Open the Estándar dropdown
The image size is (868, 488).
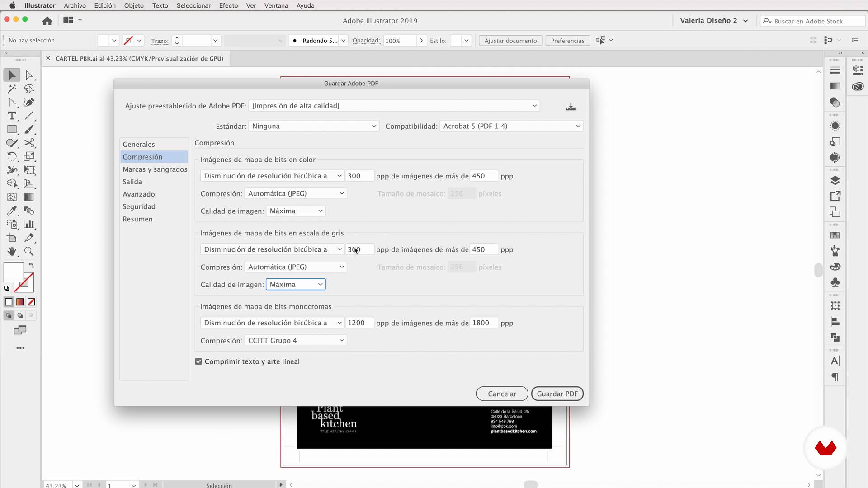point(314,126)
